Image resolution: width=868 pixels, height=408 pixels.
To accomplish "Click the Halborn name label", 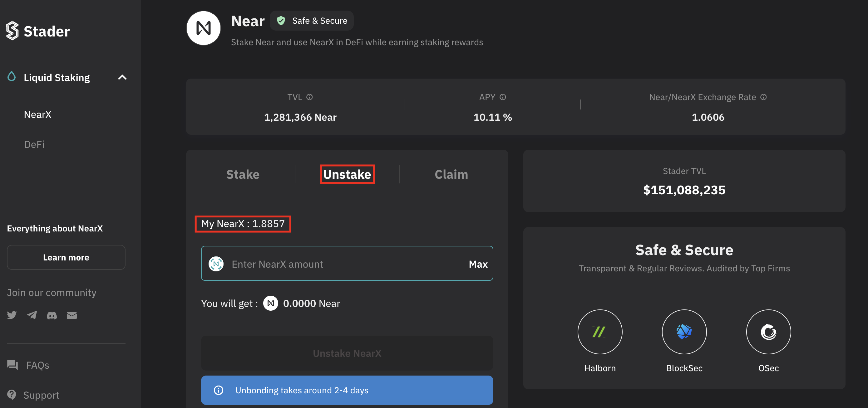I will click(600, 368).
